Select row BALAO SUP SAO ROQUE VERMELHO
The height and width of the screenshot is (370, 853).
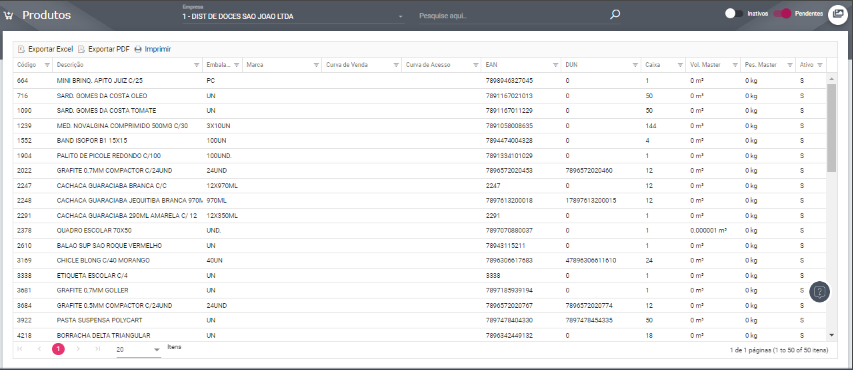(x=420, y=245)
